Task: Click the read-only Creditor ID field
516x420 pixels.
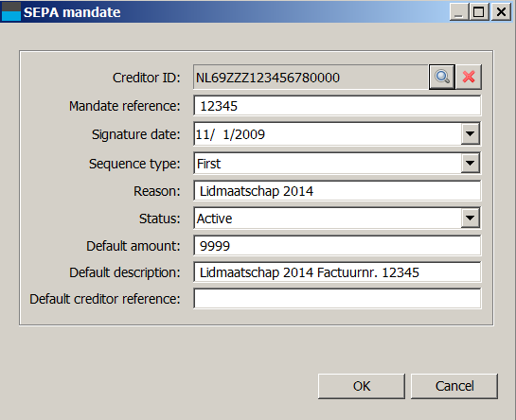Action: [x=311, y=78]
